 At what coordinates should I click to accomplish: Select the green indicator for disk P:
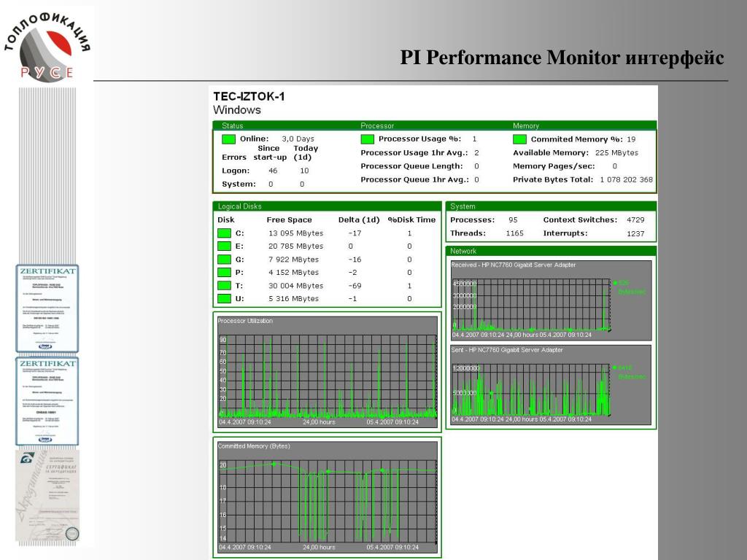224,273
